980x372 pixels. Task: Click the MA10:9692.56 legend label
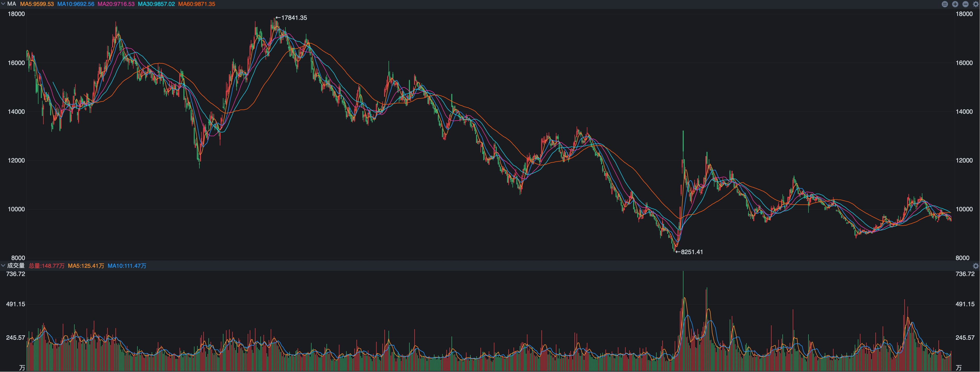pos(76,4)
